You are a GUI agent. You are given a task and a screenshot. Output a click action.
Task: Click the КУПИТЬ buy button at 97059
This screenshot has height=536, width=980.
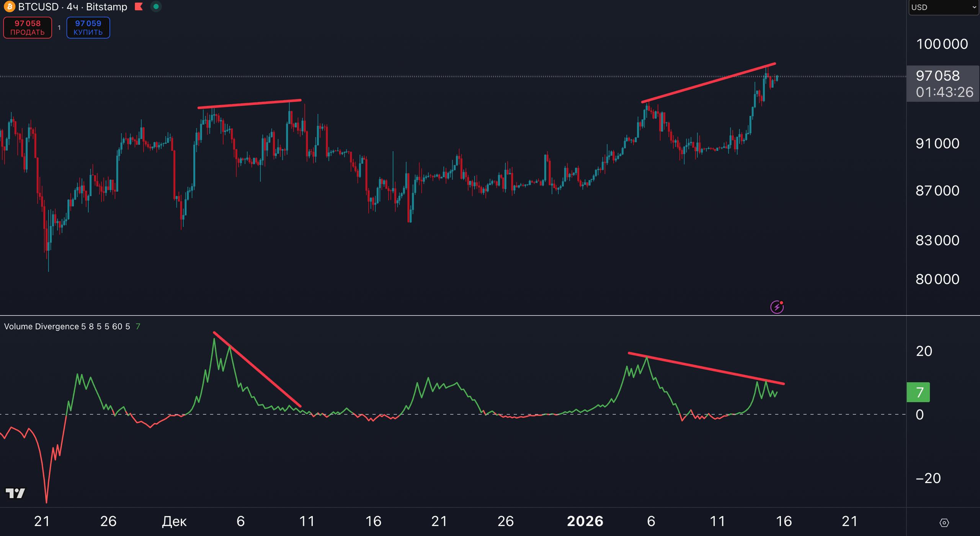tap(88, 28)
